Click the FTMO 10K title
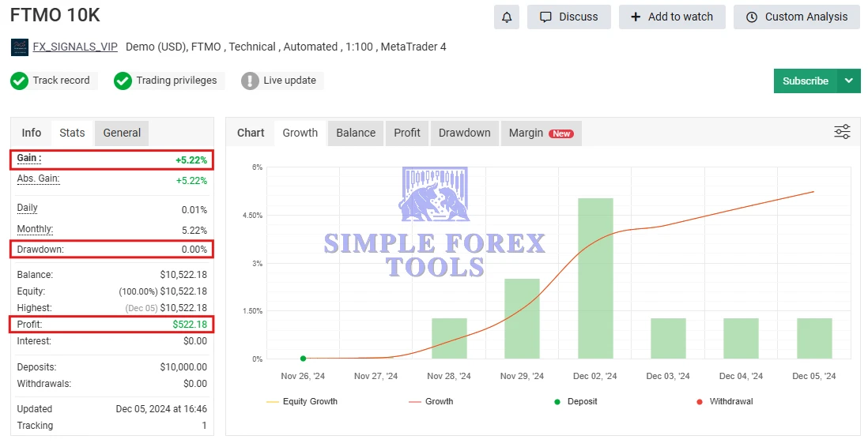The height and width of the screenshot is (447, 868). (55, 15)
